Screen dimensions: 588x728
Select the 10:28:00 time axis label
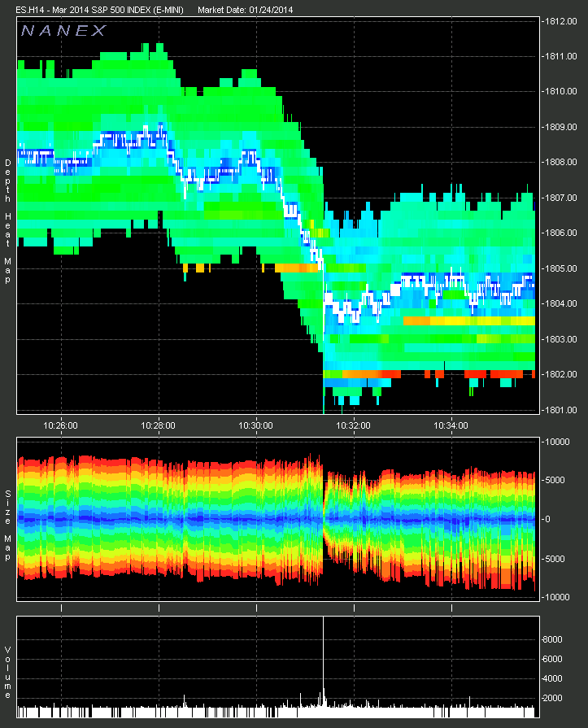coord(159,425)
